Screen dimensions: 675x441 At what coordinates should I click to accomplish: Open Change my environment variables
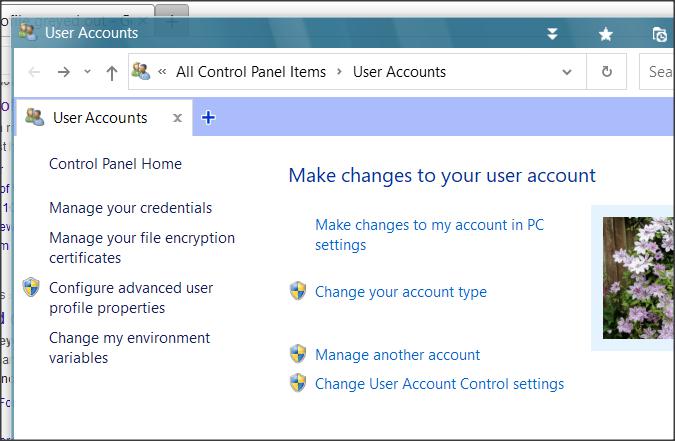(130, 348)
